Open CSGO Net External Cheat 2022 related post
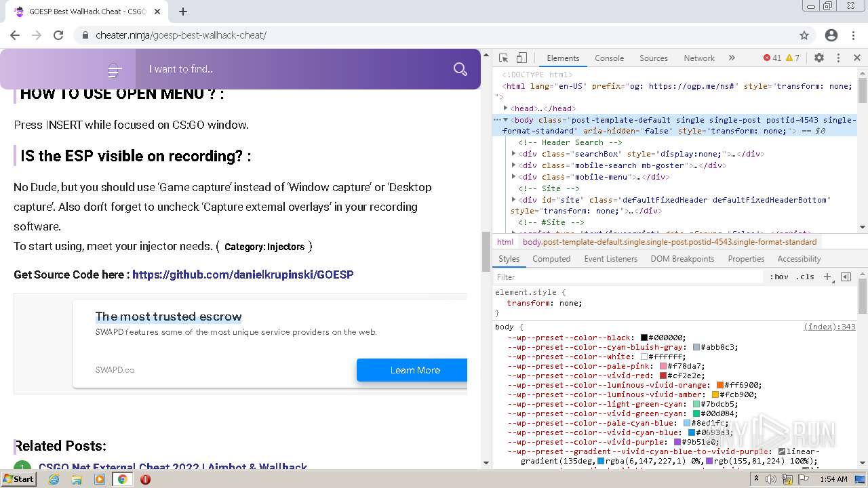This screenshot has width=868, height=488. pyautogui.click(x=173, y=467)
